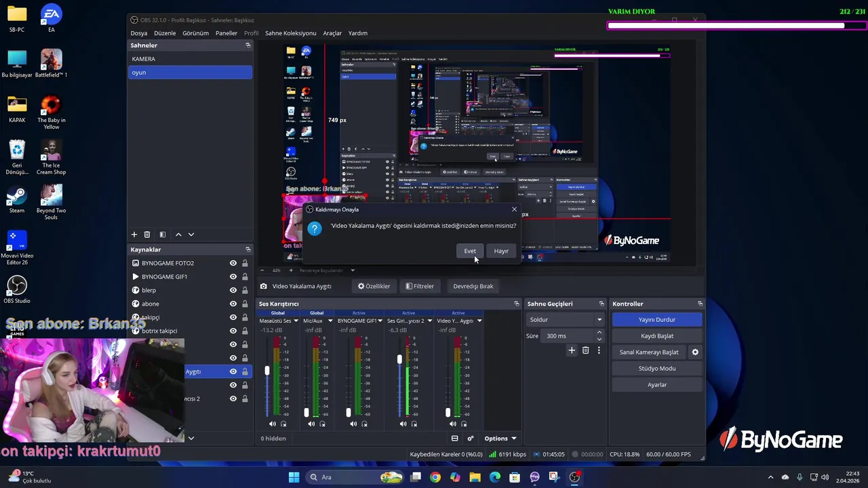The width and height of the screenshot is (868, 488).
Task: Toggle monitoring headphone icon for Ses Giriş Yakalayıcısı 2
Action: click(414, 424)
